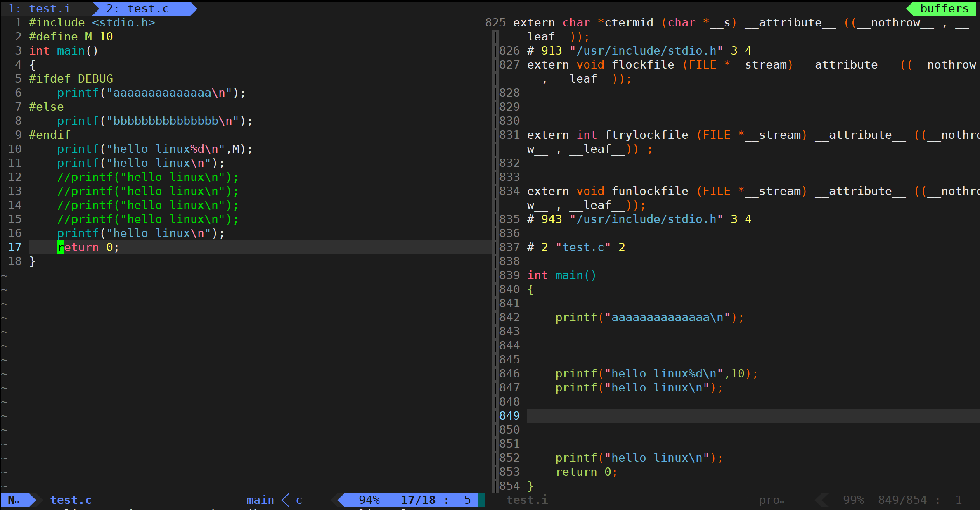Click 'test.c' filename in the statusline
The image size is (980, 510).
pos(71,500)
